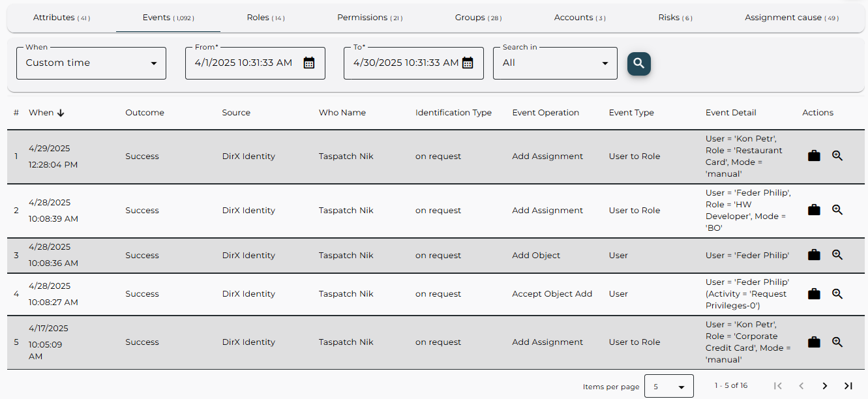Open the Assignment cause tab
This screenshot has height=399, width=868.
[x=791, y=17]
